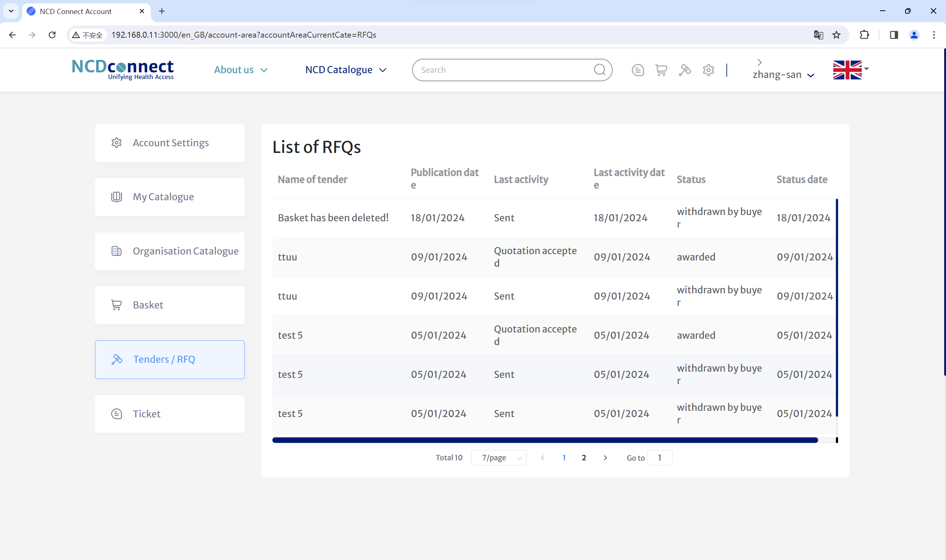
Task: Toggle the browser side panel icon
Action: pyautogui.click(x=894, y=35)
